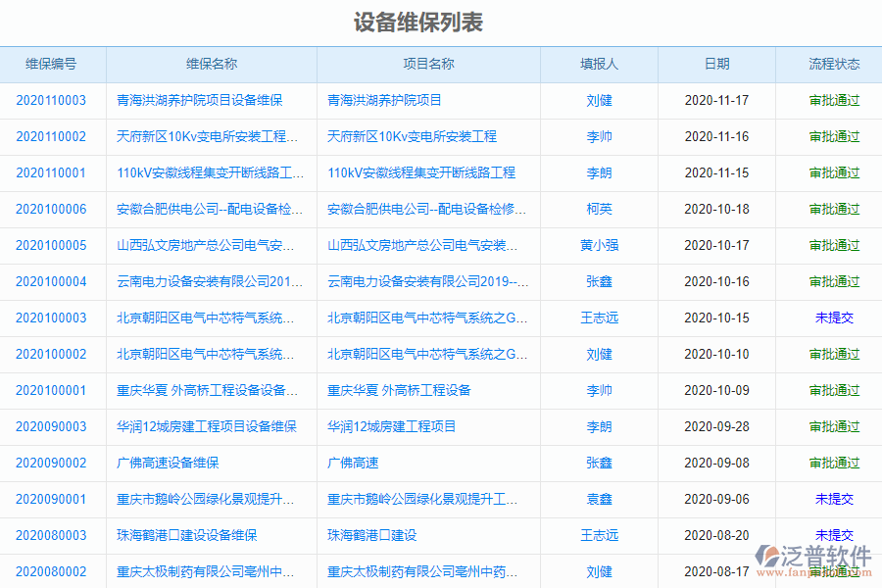Open maintenance record 2020100006
This screenshot has width=882, height=588.
(x=51, y=209)
